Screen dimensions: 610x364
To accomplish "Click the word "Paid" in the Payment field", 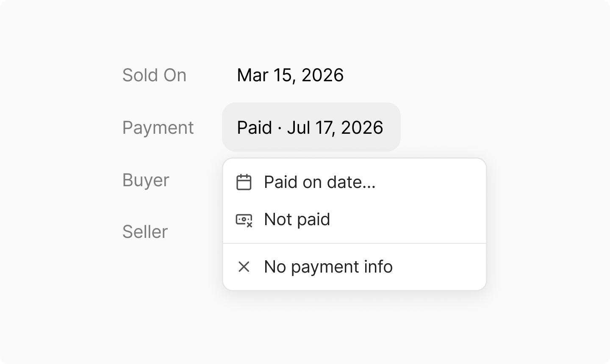I will (254, 127).
